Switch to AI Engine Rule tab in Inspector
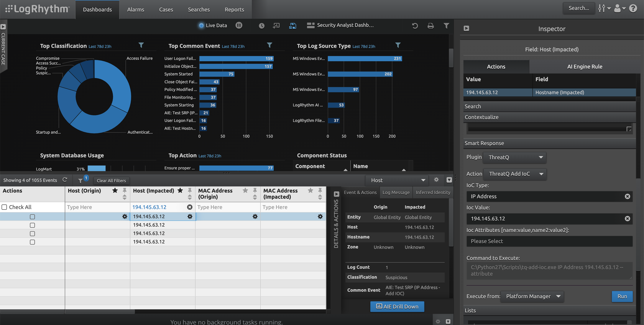 click(x=585, y=67)
